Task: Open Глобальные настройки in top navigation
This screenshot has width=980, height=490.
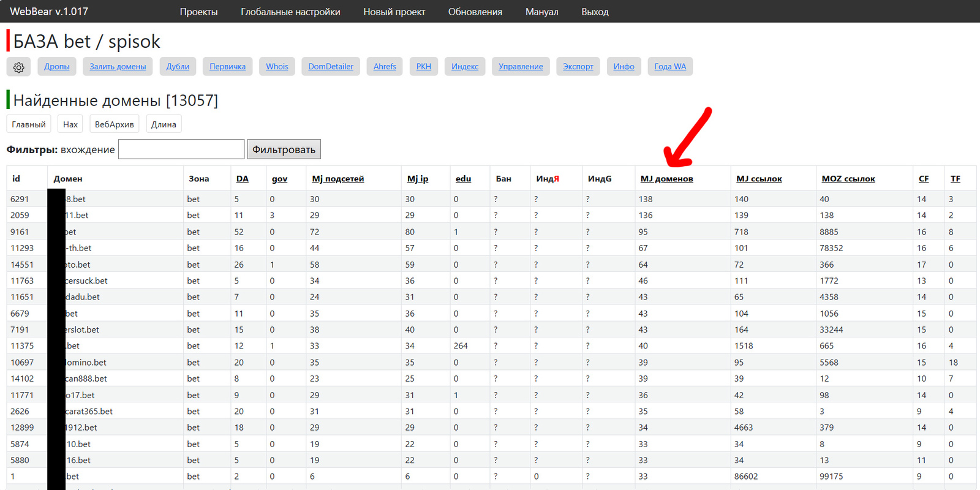Action: pyautogui.click(x=290, y=12)
